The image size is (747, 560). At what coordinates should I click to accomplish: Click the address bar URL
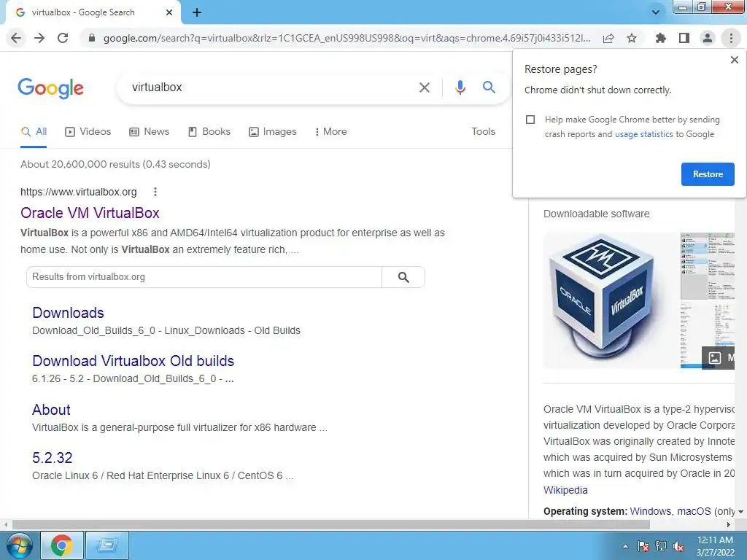tap(347, 38)
